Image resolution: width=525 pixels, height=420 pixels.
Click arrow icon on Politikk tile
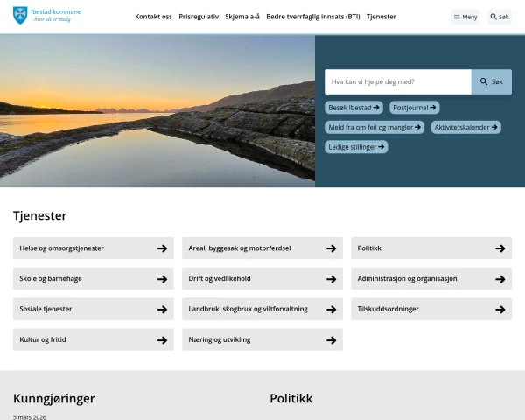click(x=500, y=248)
